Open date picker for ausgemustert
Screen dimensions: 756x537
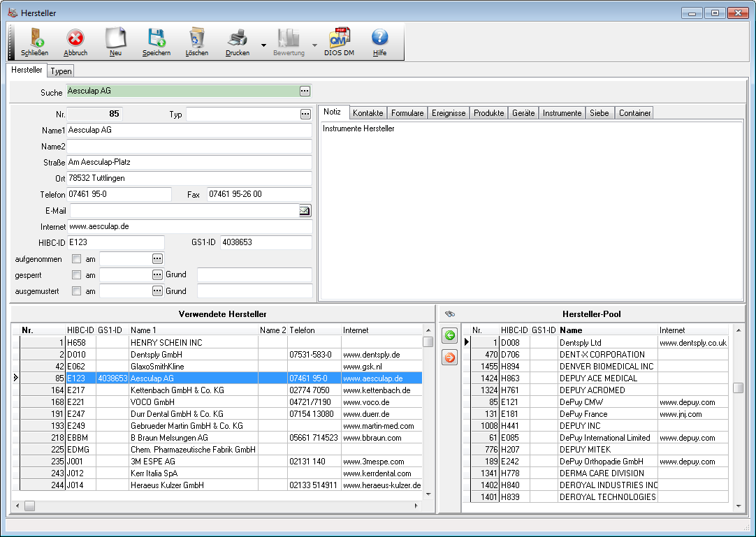[158, 290]
